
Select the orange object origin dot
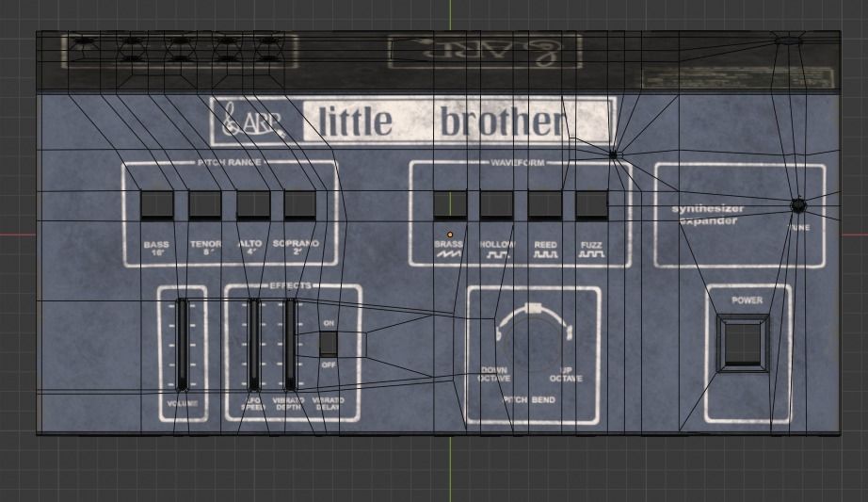[449, 235]
